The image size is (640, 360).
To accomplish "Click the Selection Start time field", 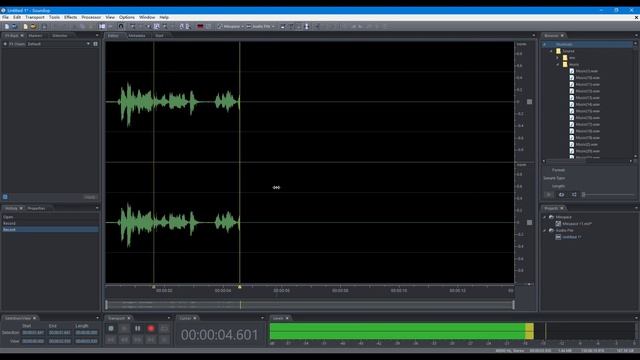I will click(33, 333).
